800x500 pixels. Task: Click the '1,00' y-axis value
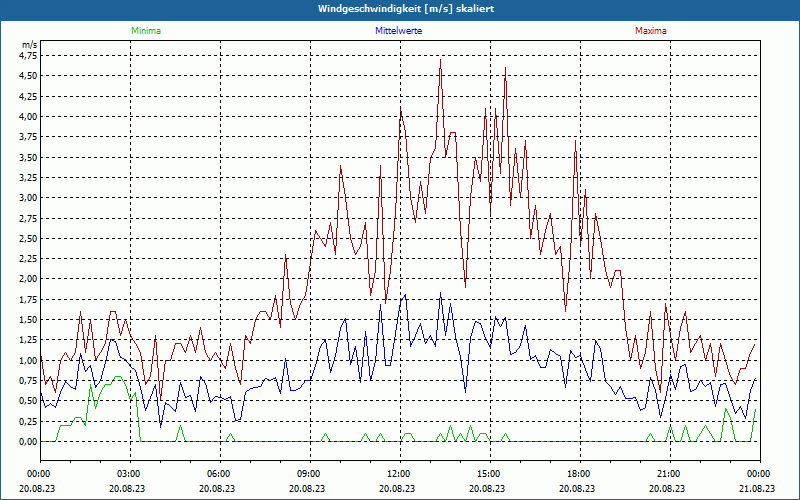pos(29,360)
